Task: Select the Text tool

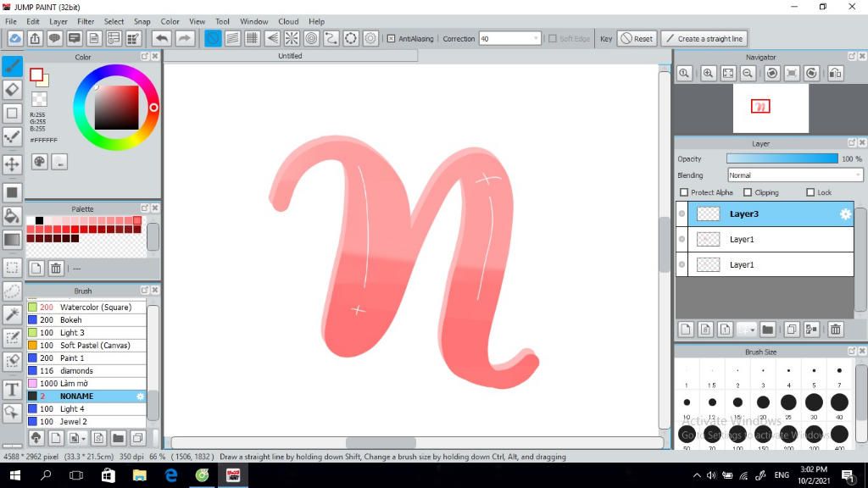Action: 12,390
